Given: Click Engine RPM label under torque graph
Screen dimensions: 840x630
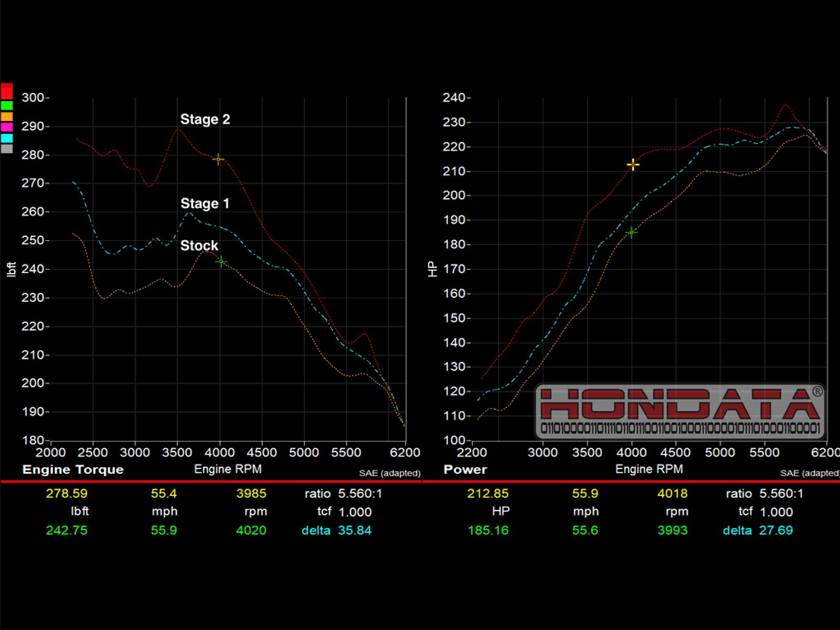Looking at the screenshot, I should click(228, 469).
